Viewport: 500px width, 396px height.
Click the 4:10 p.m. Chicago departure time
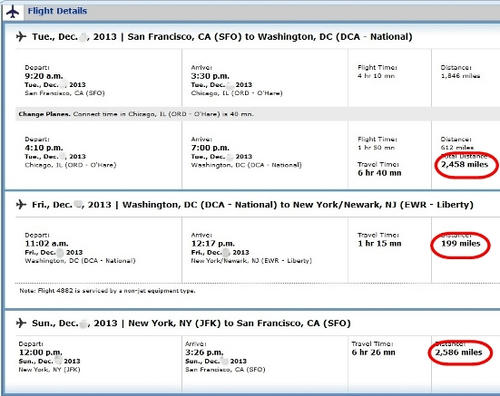coord(44,148)
